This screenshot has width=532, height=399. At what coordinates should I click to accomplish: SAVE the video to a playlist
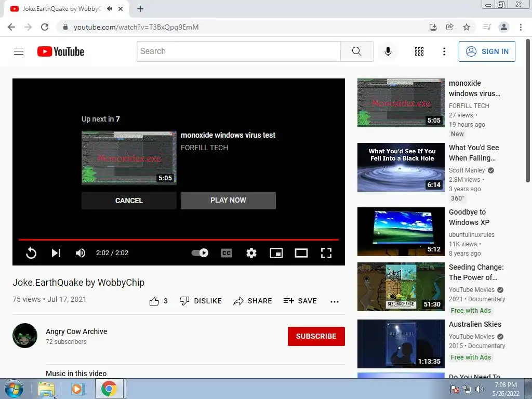[300, 301]
